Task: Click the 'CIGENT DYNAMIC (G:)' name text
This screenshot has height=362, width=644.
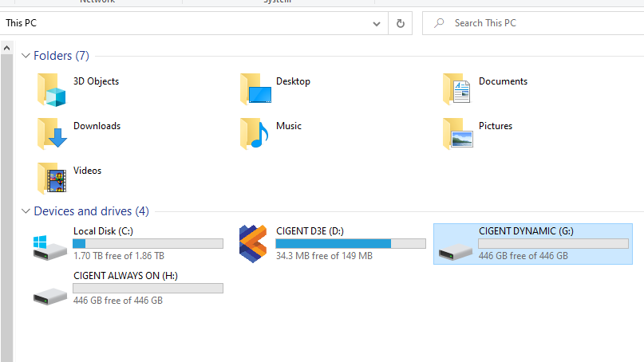Action: pos(526,231)
